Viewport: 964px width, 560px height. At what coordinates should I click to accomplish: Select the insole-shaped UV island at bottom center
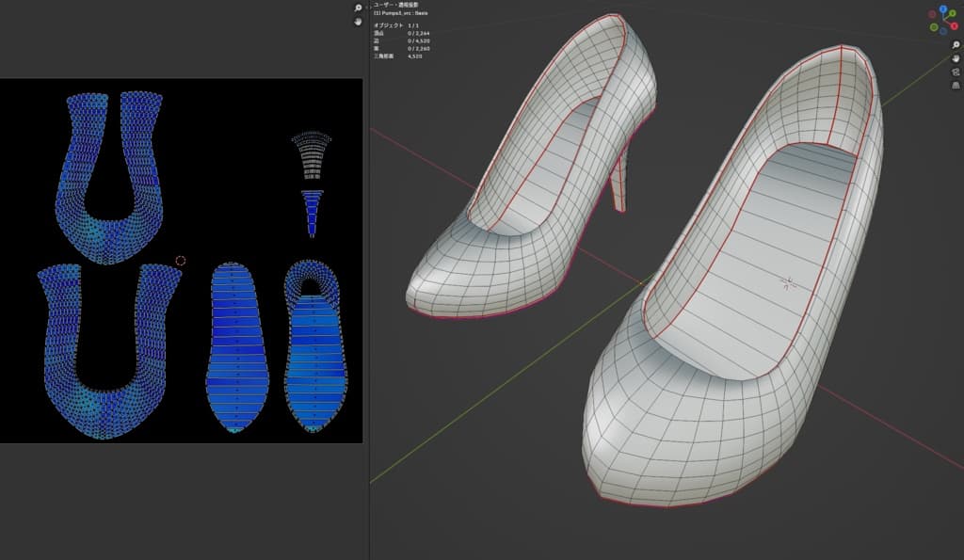tap(237, 348)
